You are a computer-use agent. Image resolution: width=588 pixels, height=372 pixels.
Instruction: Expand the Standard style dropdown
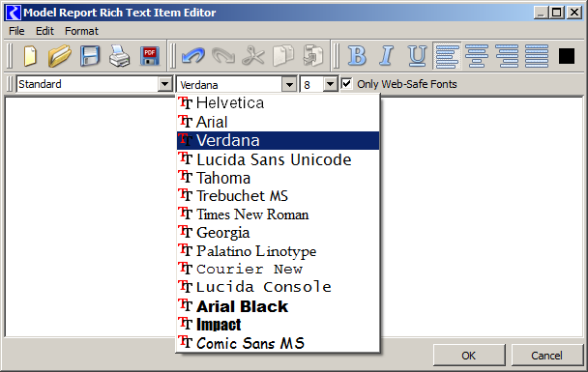tap(164, 84)
